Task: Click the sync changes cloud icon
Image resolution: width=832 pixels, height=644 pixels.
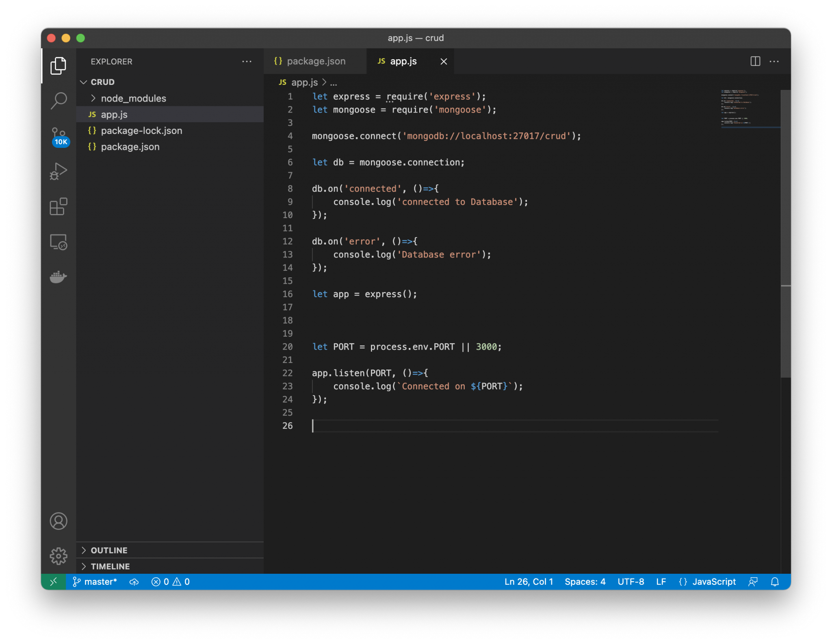Action: pyautogui.click(x=134, y=581)
